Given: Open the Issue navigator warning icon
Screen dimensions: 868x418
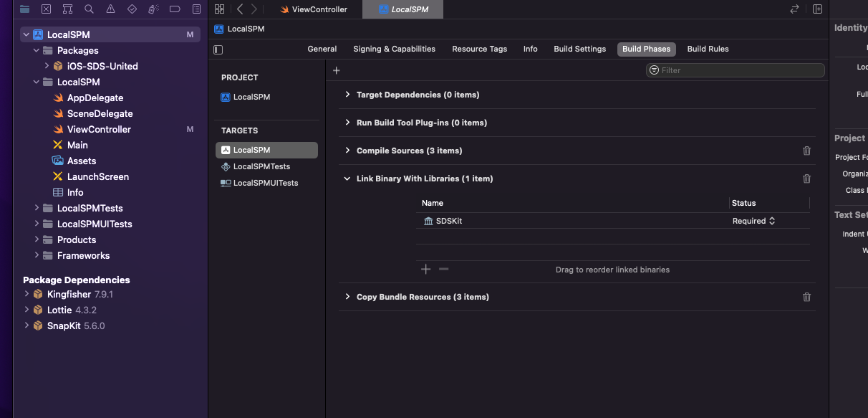Looking at the screenshot, I should click(110, 9).
